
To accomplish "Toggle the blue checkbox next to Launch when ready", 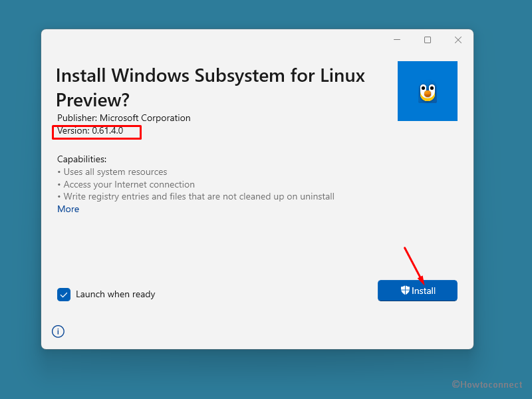I will click(63, 294).
